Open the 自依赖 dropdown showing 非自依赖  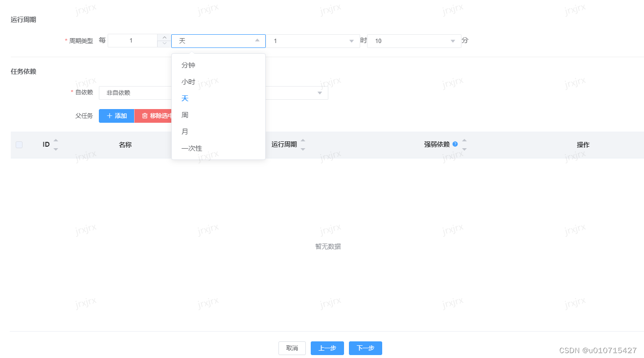click(x=213, y=93)
